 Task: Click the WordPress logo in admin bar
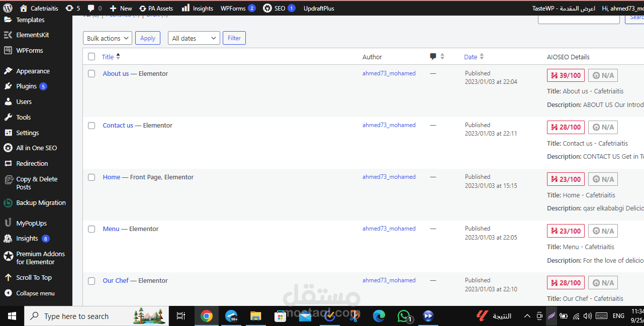coord(8,8)
